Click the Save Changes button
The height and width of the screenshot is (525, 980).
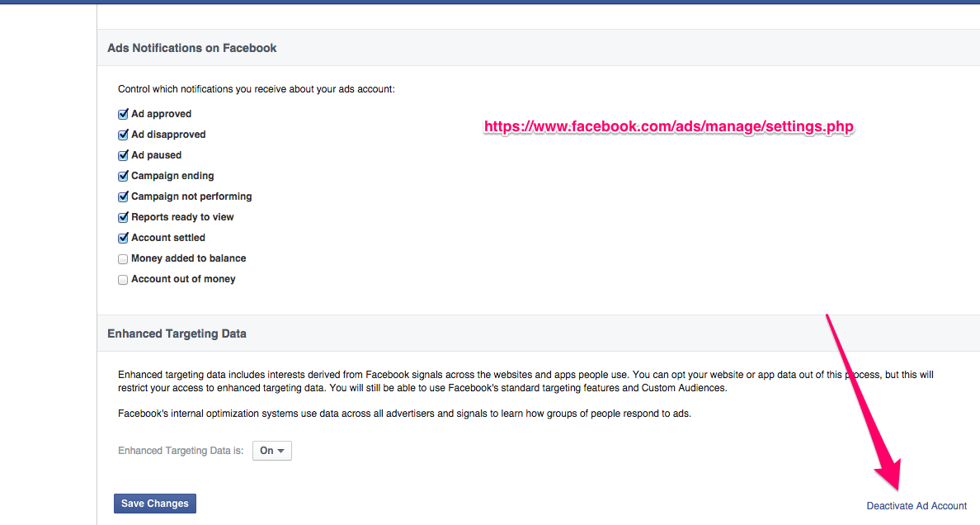[155, 503]
